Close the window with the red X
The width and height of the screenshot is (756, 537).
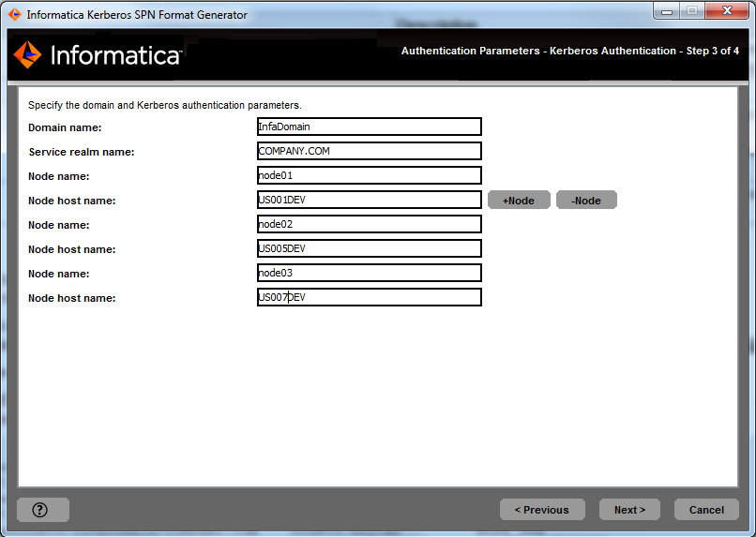point(727,11)
